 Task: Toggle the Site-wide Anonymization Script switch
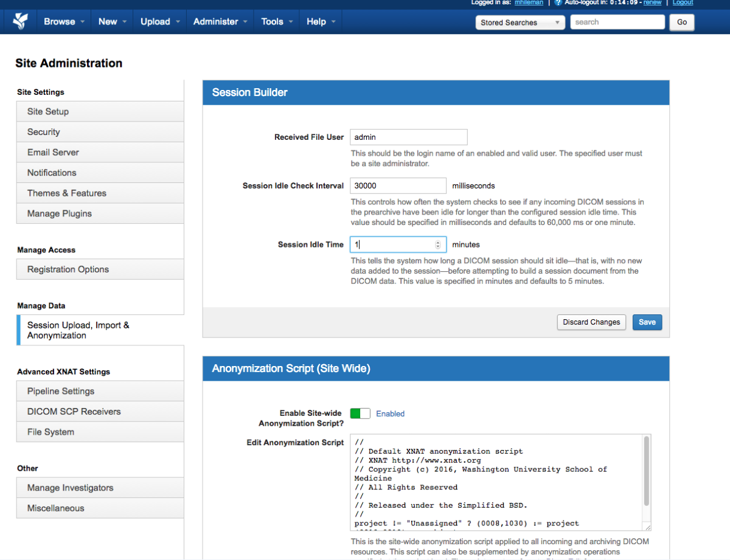tap(360, 413)
